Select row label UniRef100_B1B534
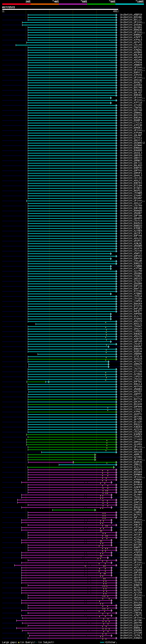The image size is (146, 644). [131, 351]
